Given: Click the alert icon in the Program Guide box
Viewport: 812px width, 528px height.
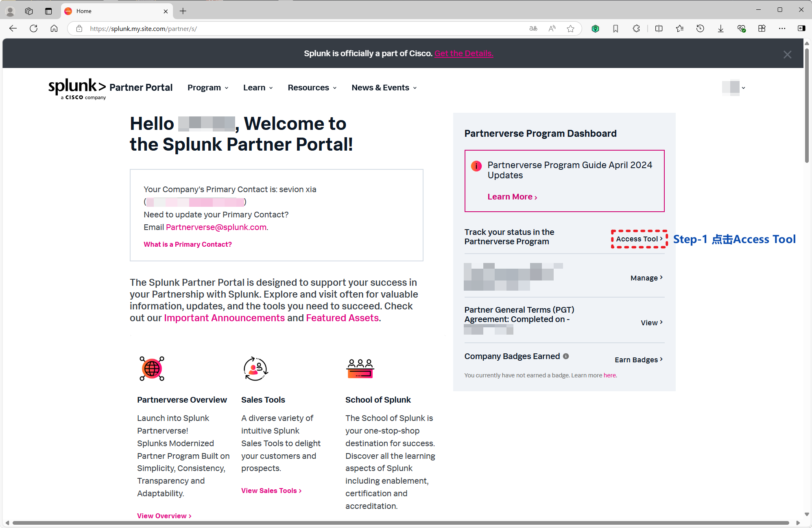Looking at the screenshot, I should (476, 166).
